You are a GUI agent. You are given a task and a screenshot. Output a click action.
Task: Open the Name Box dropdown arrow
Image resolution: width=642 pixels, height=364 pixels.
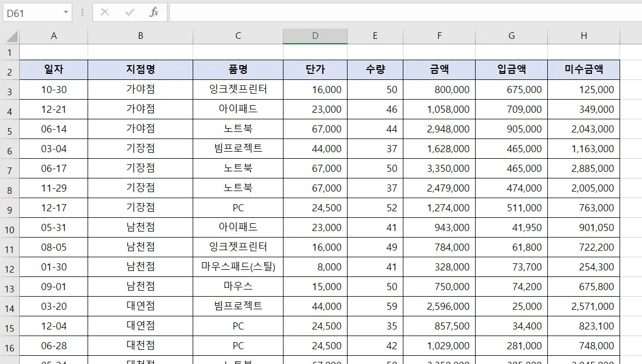pos(66,12)
